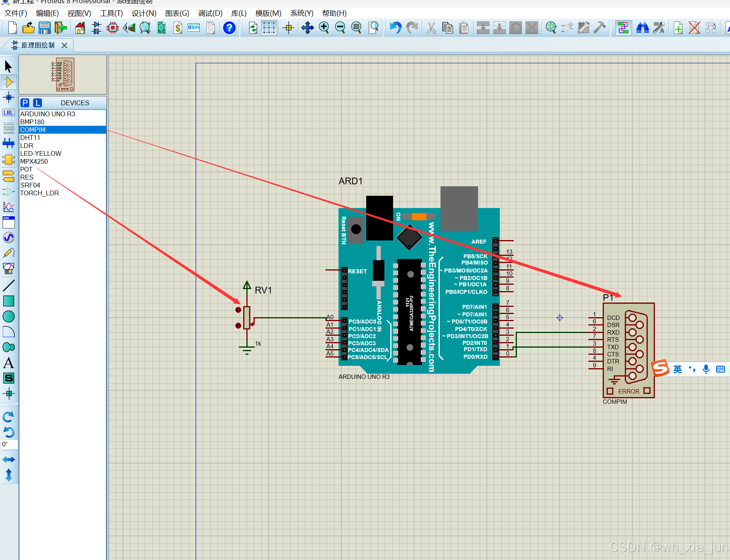
Task: Select ARDUINO UNO R3 in device list
Action: click(x=62, y=114)
